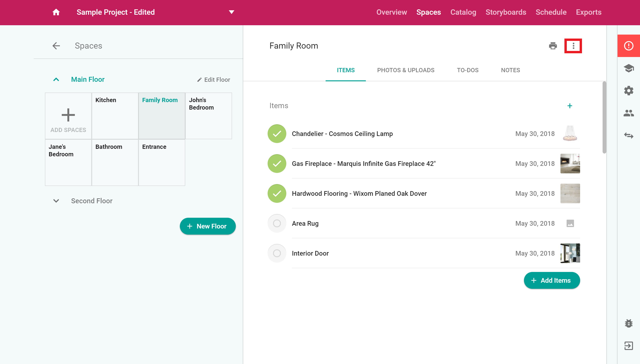Uncheck the Chandelier Cosmos Ceiling Lamp item
Image resolution: width=640 pixels, height=364 pixels.
click(276, 134)
